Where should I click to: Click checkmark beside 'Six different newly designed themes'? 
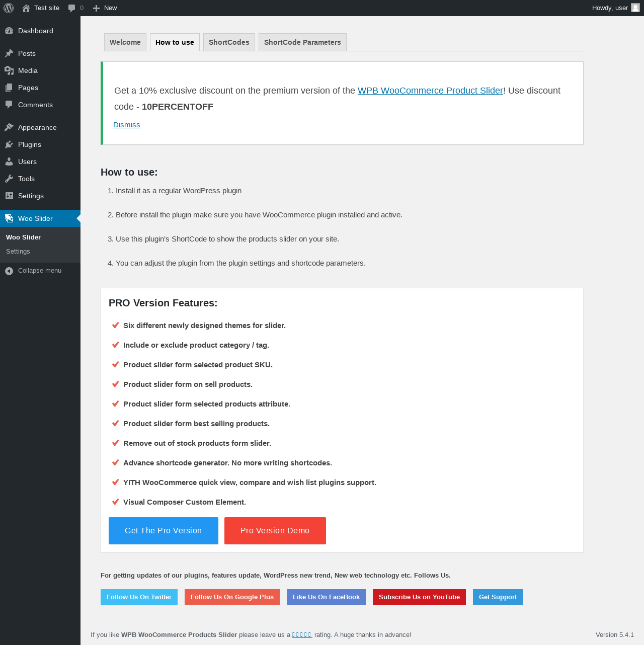click(115, 325)
